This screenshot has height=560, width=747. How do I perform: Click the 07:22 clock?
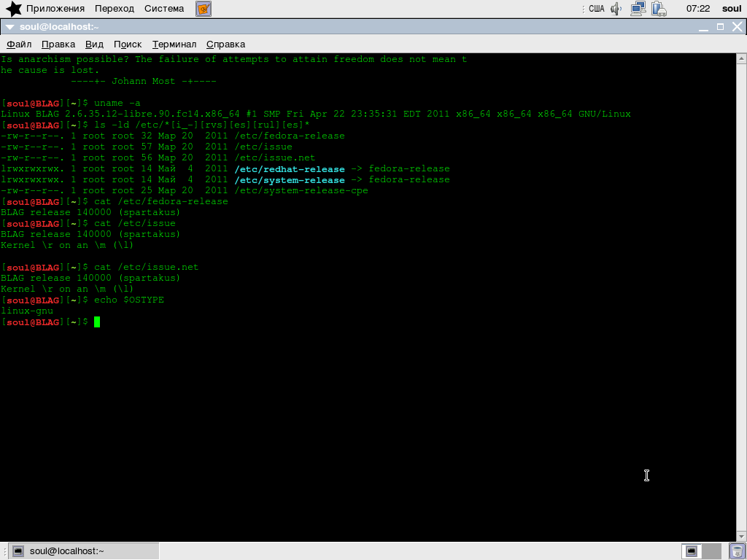[x=698, y=9]
